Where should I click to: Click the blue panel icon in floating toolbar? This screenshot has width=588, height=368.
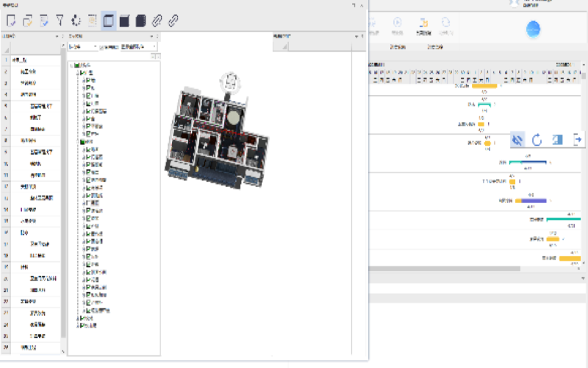click(557, 140)
